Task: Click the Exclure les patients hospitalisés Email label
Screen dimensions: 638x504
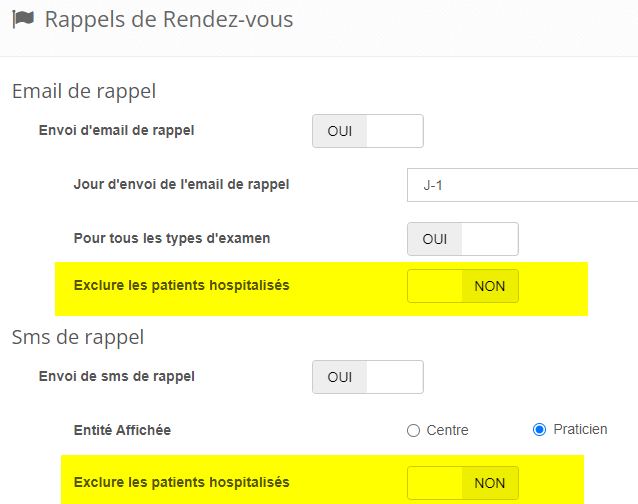Action: tap(181, 285)
